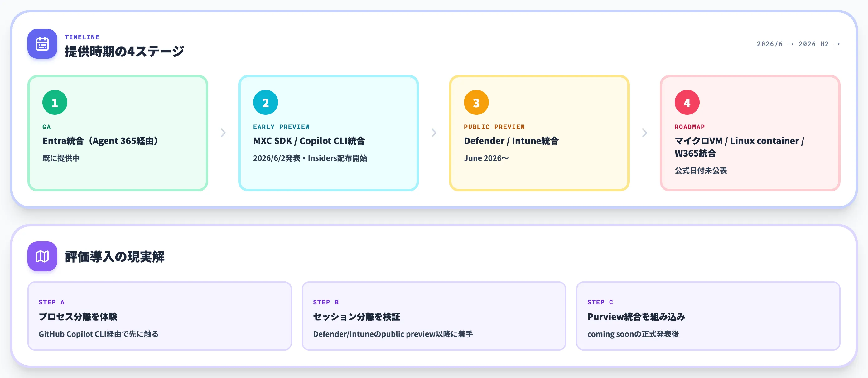Viewport: 868px width, 378px height.
Task: Click the STEP A label
Action: [x=51, y=303]
